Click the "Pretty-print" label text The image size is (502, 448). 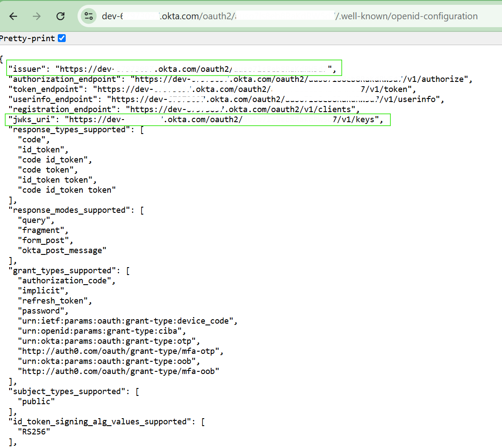28,39
